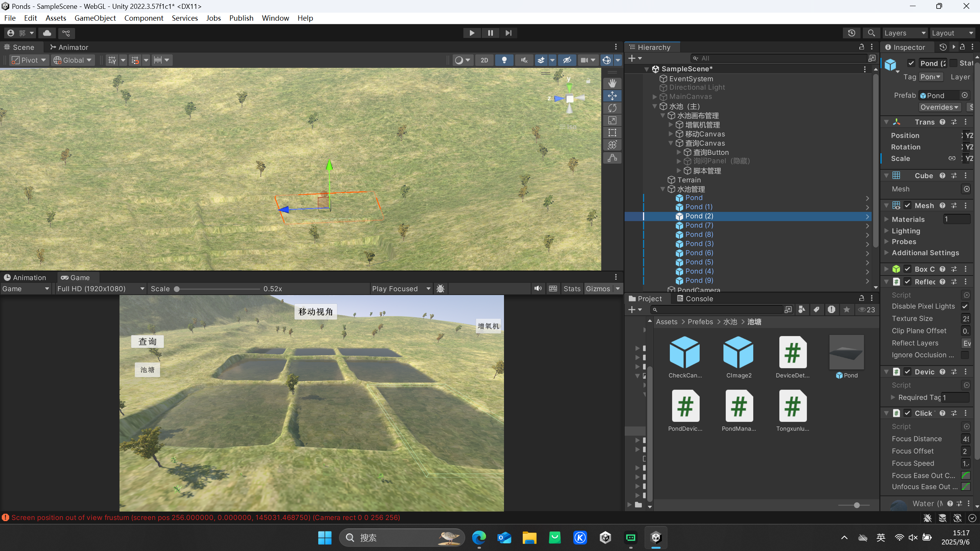The image size is (980, 551).
Task: Uncheck the Mesh Renderer enabled checkbox
Action: (907, 205)
